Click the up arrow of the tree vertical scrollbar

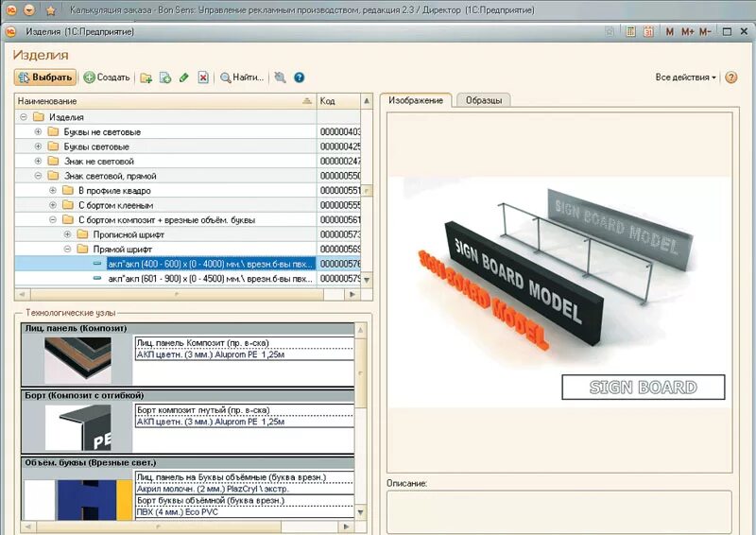tap(367, 101)
